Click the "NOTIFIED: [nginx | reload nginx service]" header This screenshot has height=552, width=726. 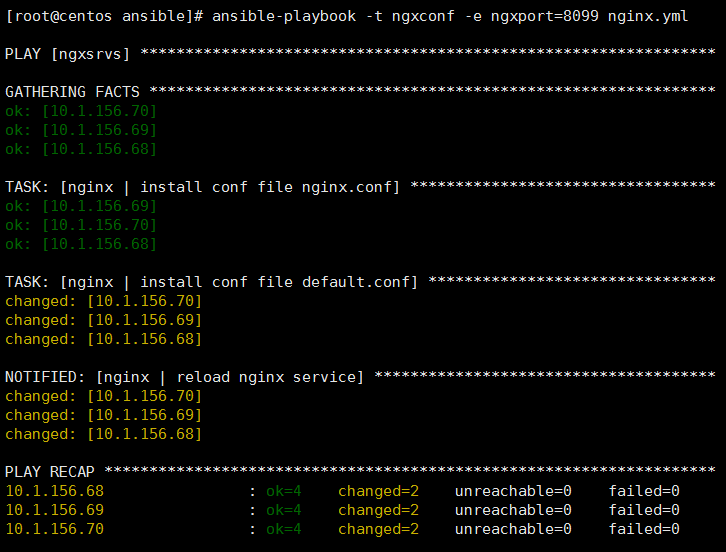(184, 377)
